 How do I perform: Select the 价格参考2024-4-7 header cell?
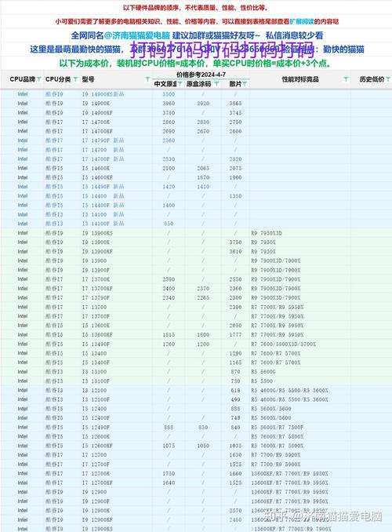tap(201, 75)
